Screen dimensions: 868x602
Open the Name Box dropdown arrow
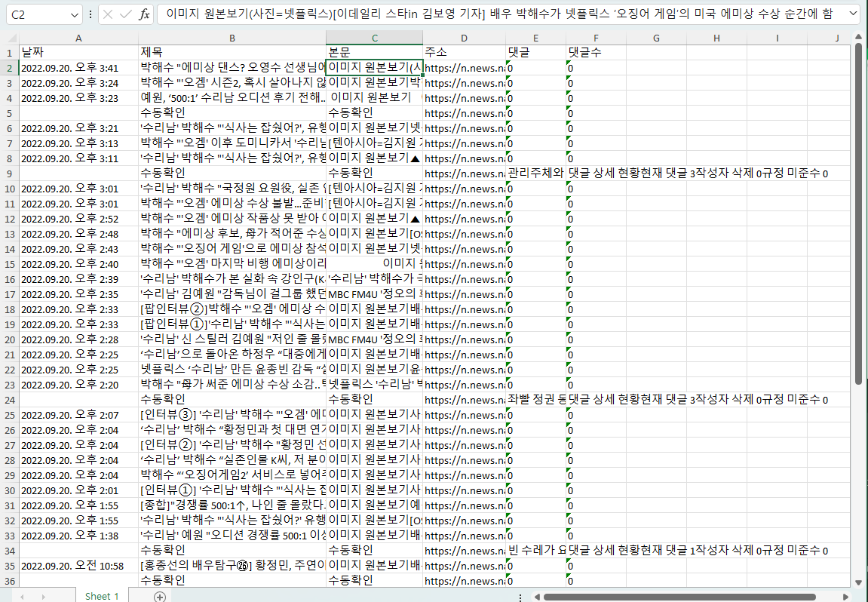[x=75, y=14]
